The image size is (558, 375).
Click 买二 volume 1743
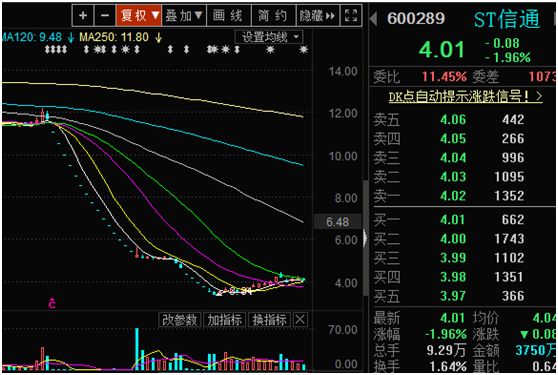click(509, 238)
